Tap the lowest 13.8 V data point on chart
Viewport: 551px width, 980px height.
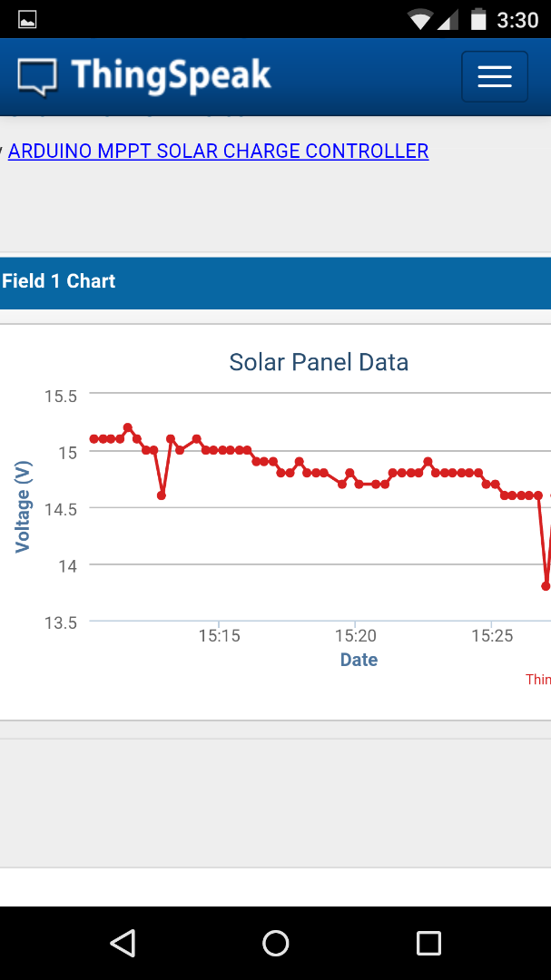(x=546, y=586)
